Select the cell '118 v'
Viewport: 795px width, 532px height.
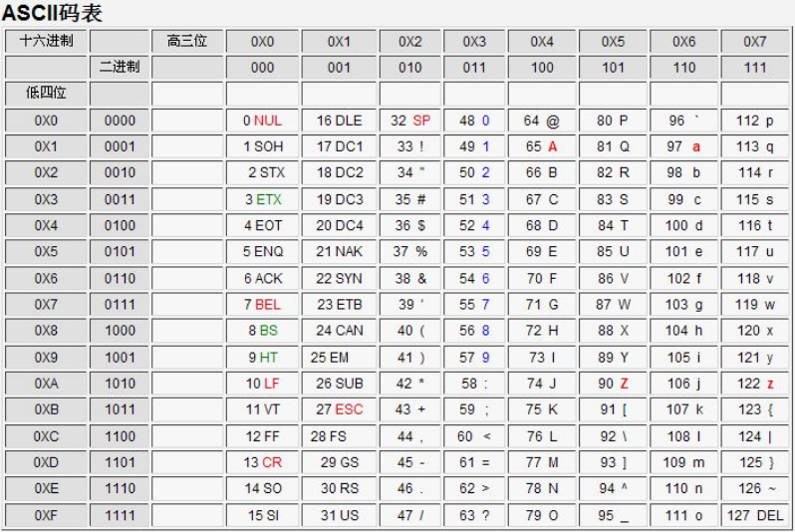coord(755,278)
